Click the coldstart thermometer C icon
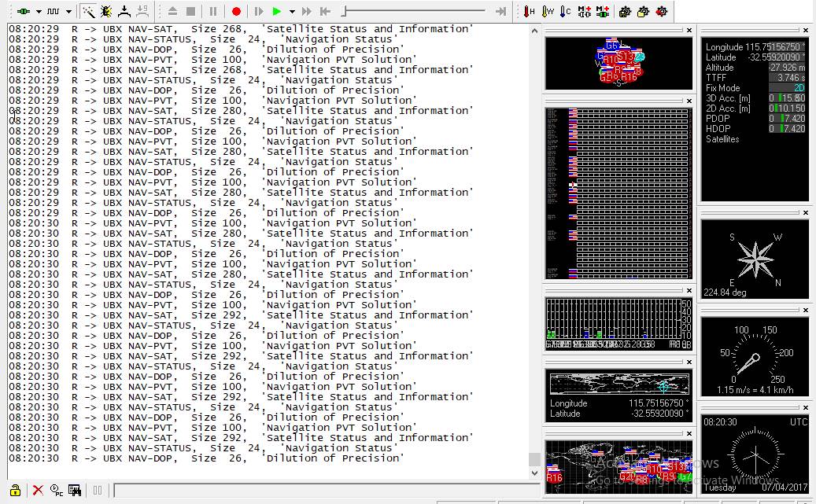The width and height of the screenshot is (816, 504). click(565, 11)
